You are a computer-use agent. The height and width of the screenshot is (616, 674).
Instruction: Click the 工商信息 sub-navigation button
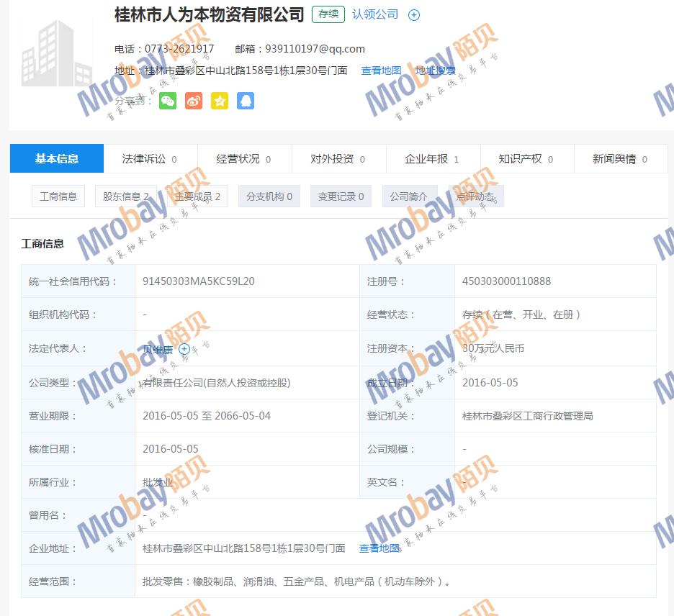[x=58, y=196]
